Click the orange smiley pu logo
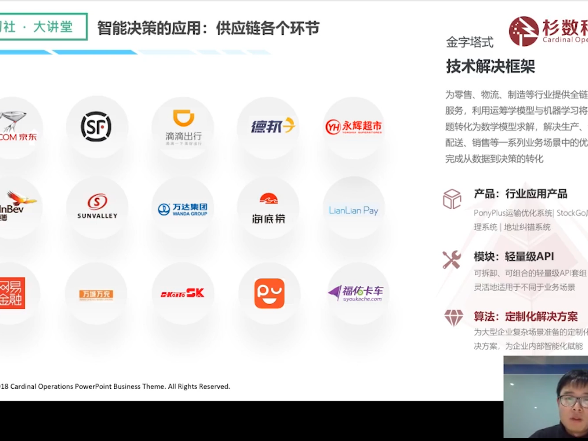 click(x=269, y=293)
